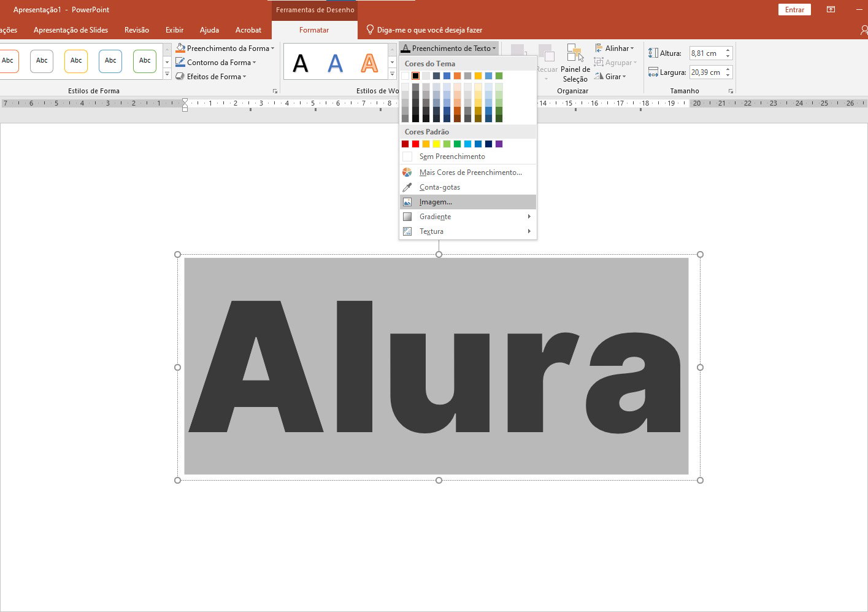Expand the Gradiente submenu arrow
The width and height of the screenshot is (868, 612).
(529, 217)
